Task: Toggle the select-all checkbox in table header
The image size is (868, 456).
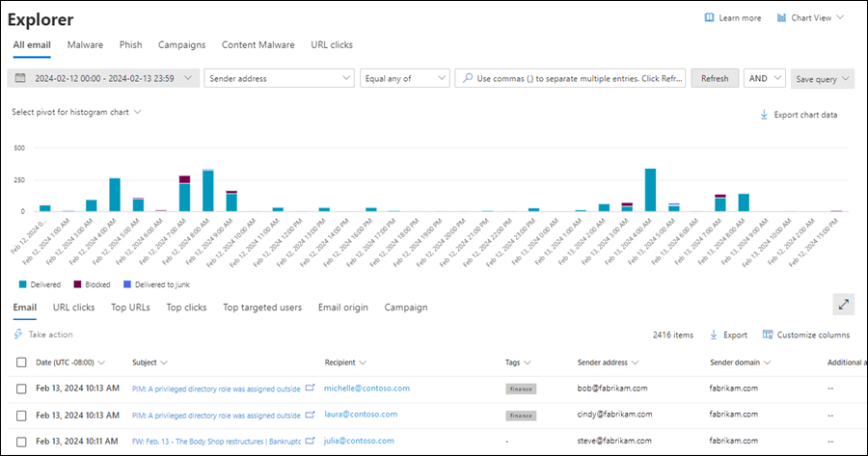Action: (x=21, y=362)
